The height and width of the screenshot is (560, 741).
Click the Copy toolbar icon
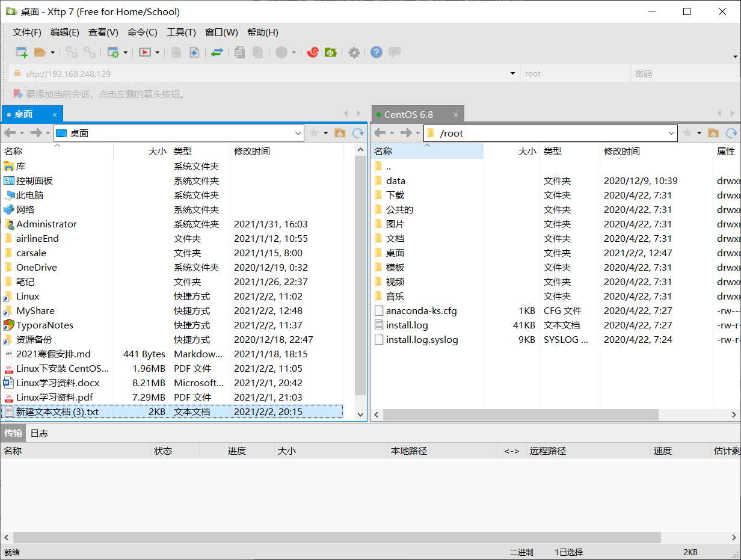point(239,52)
